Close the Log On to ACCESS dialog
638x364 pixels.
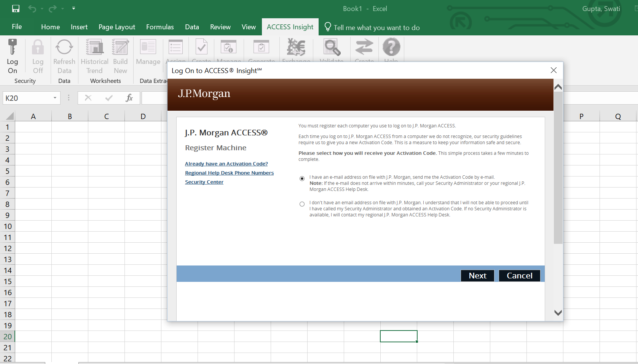coord(553,70)
